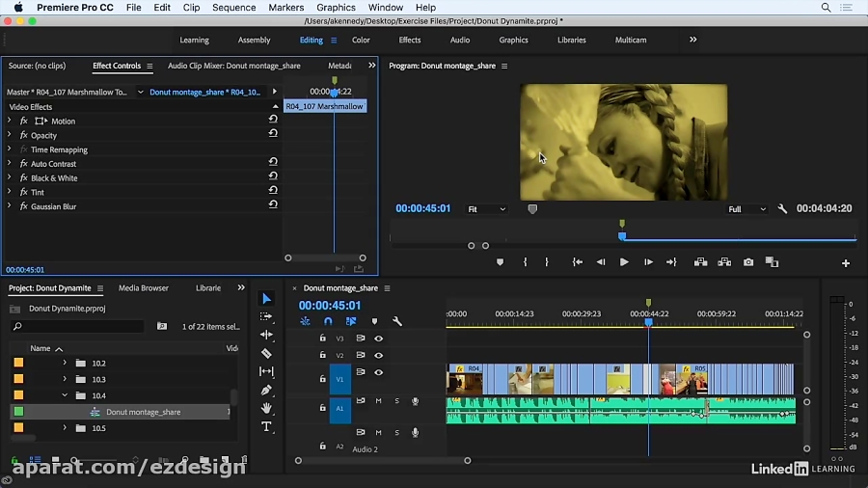868x488 pixels.
Task: Open Program Monitor settings wrench
Action: [782, 209]
